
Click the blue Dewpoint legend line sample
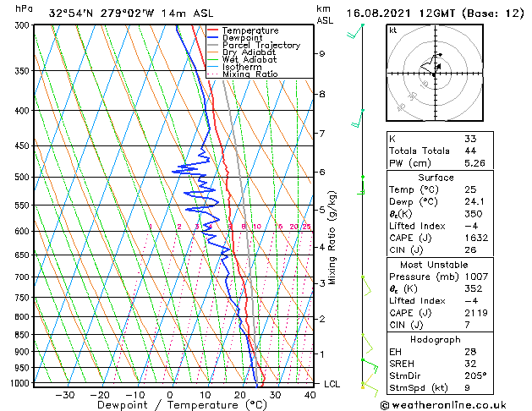tap(212, 38)
